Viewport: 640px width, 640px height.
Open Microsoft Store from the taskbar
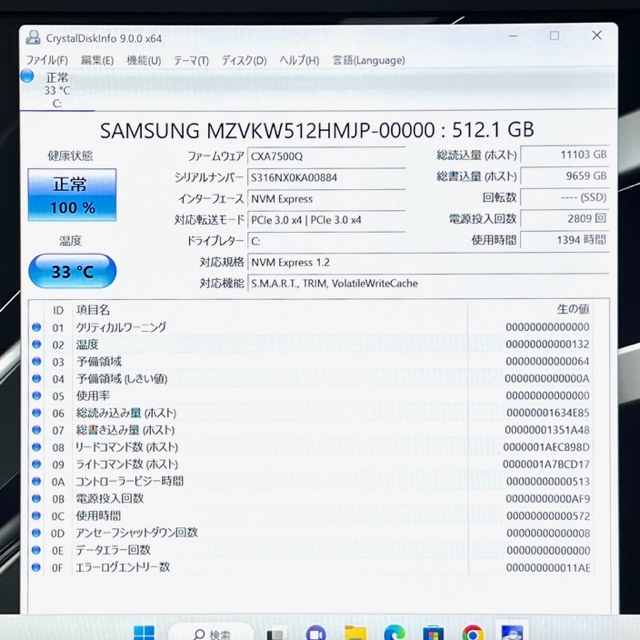433,633
